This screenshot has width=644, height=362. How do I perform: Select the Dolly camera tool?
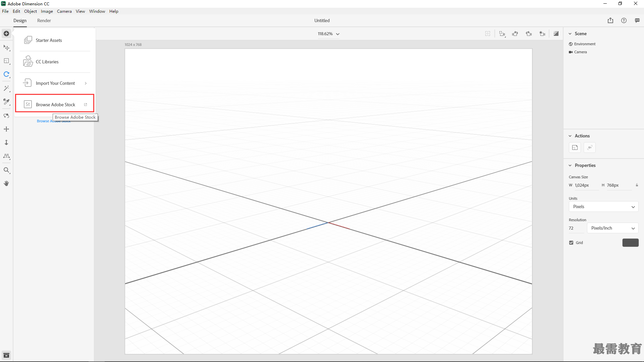pos(6,142)
